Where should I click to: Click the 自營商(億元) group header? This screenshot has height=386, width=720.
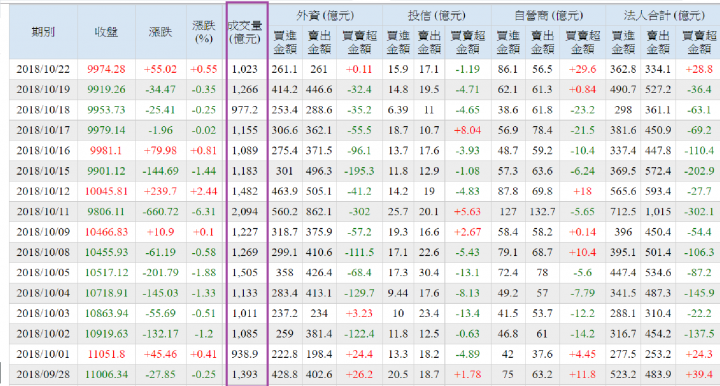[x=548, y=16]
